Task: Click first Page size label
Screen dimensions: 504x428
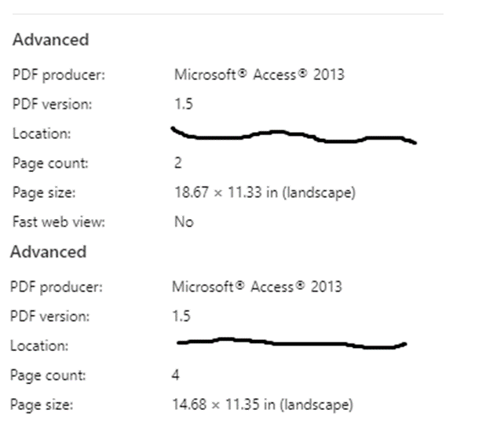Action: coord(44,193)
